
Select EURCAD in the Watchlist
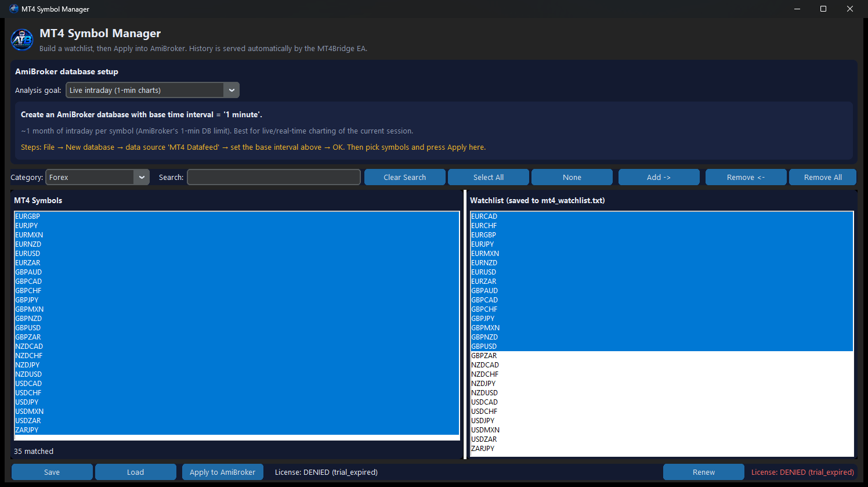click(x=662, y=217)
